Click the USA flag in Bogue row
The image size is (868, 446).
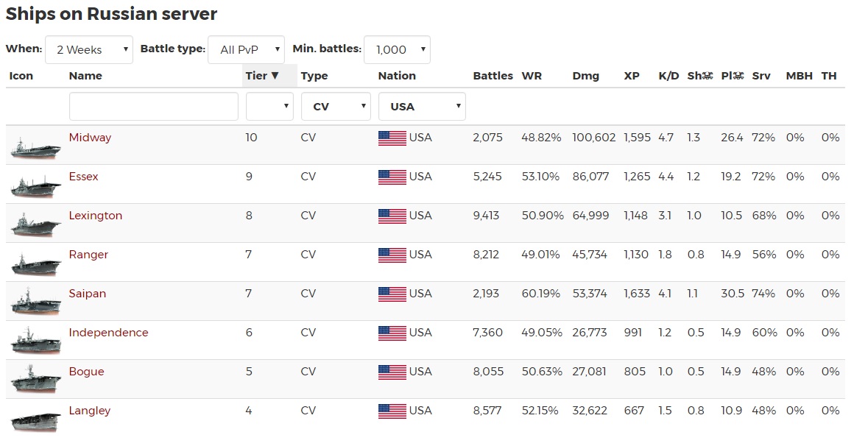click(x=392, y=372)
